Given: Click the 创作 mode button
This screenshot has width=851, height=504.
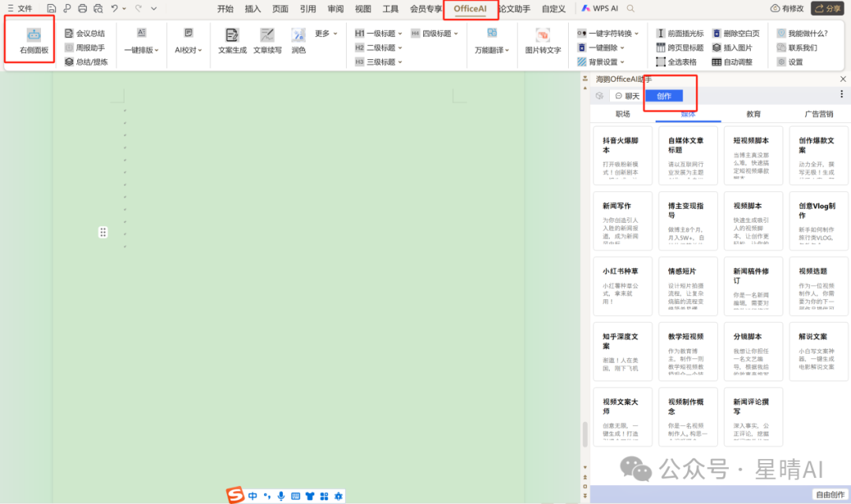Looking at the screenshot, I should point(663,96).
